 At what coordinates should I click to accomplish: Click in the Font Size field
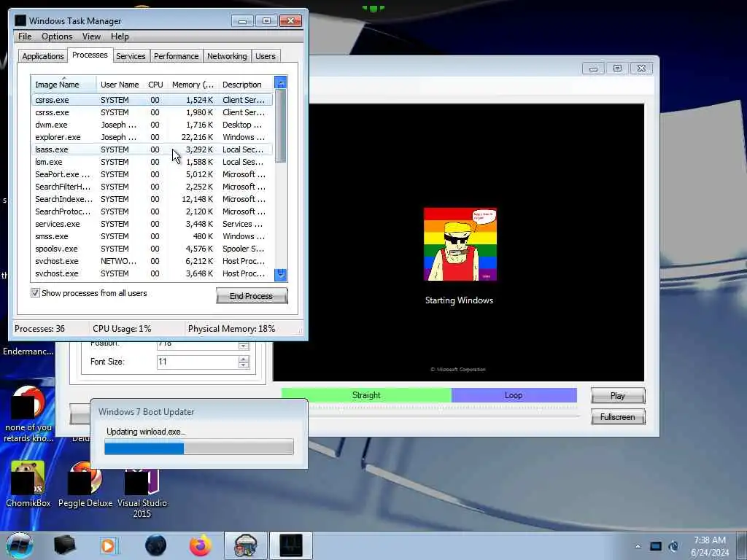[197, 362]
